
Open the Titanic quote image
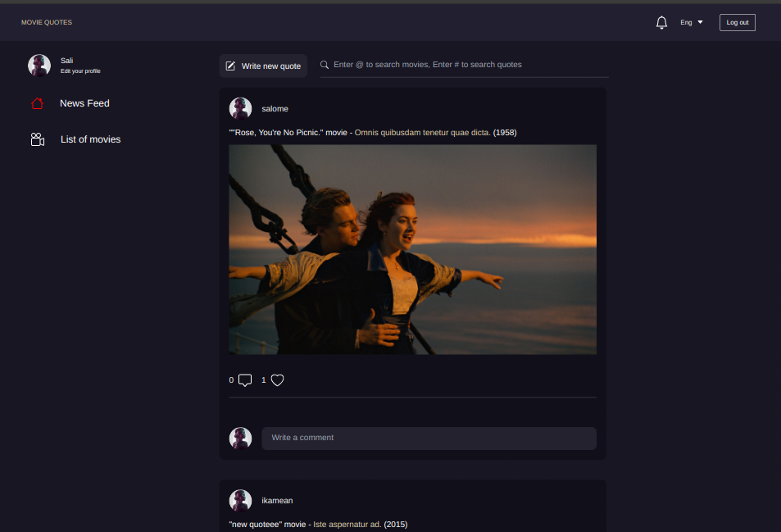pyautogui.click(x=412, y=249)
